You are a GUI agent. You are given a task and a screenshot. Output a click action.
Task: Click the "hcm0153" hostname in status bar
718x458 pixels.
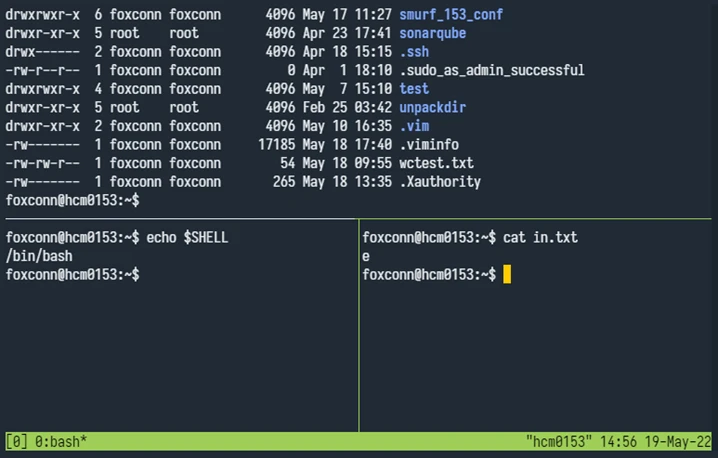click(x=558, y=441)
